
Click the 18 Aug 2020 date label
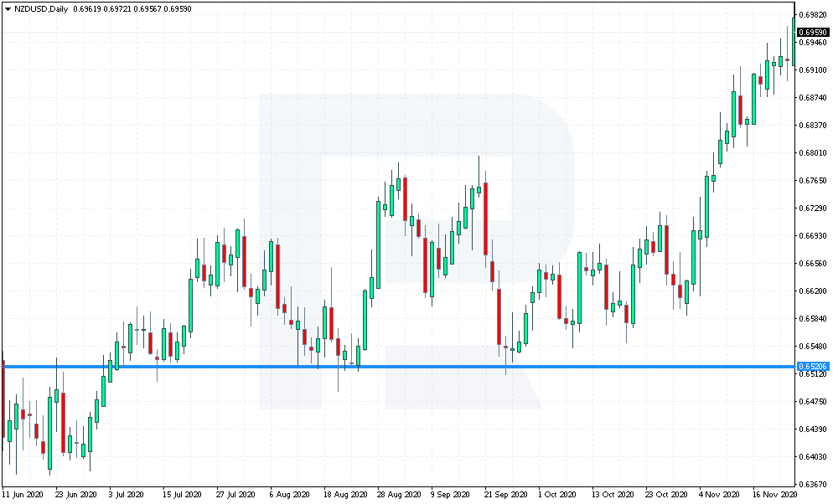(345, 495)
